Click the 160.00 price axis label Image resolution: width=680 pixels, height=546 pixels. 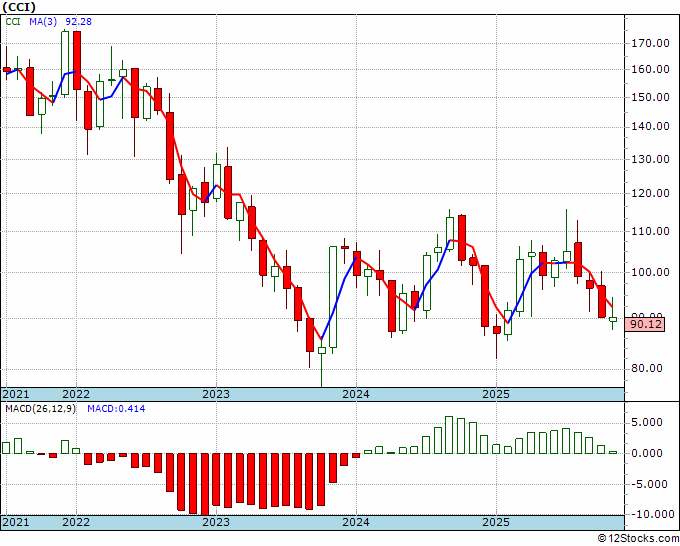pyautogui.click(x=650, y=69)
